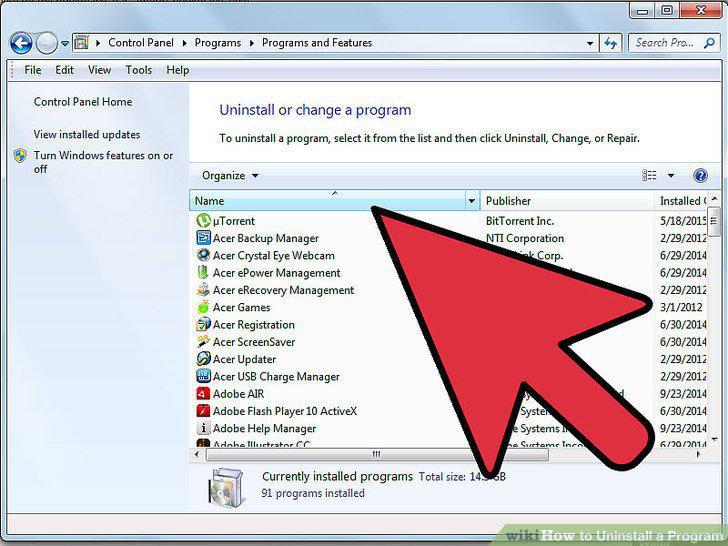728x546 pixels.
Task: Open the Edit menu
Action: pyautogui.click(x=65, y=70)
